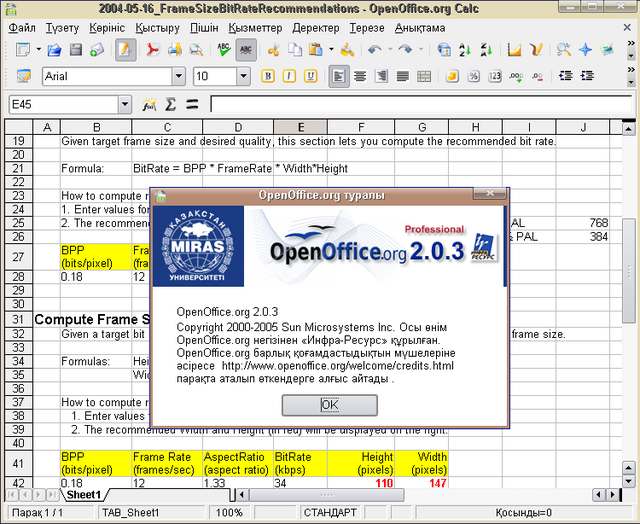
Task: Toggle Bold formatting
Action: [x=268, y=76]
